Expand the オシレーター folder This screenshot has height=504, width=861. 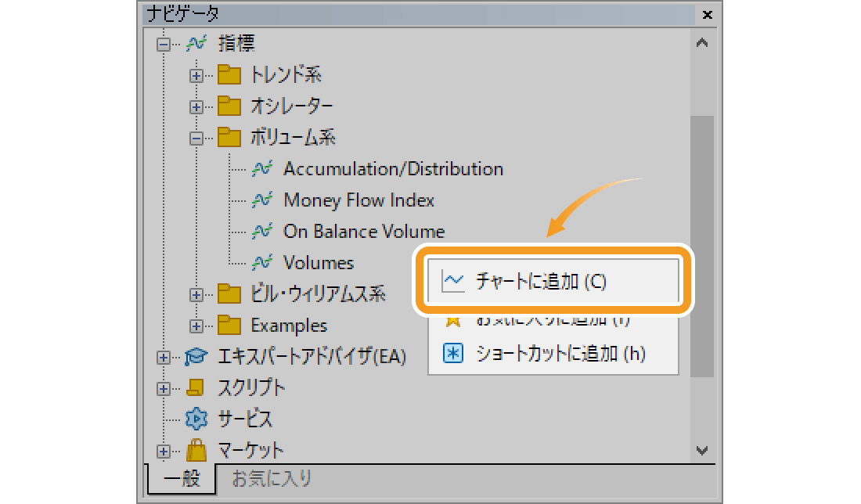[196, 106]
